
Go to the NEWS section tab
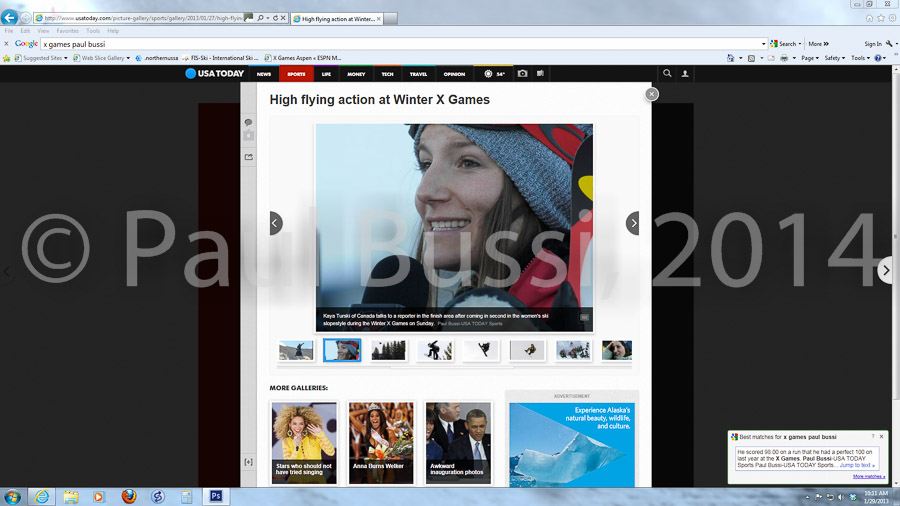click(263, 74)
